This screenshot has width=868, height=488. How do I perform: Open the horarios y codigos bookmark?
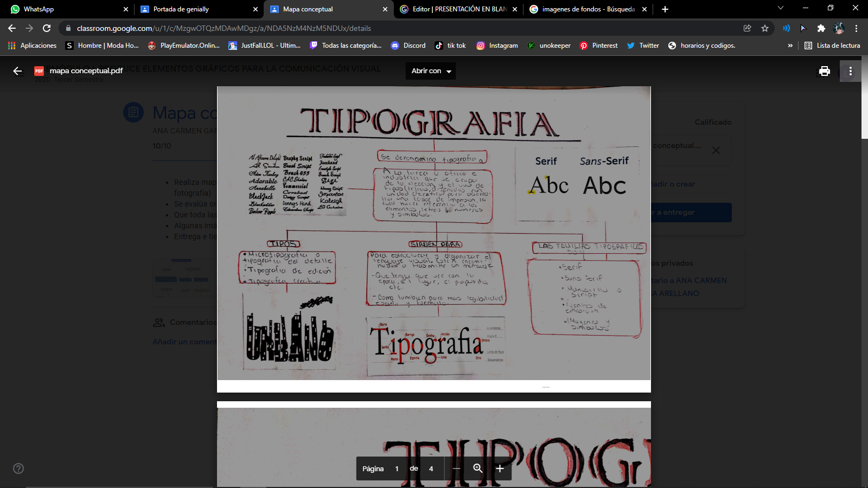(x=701, y=46)
